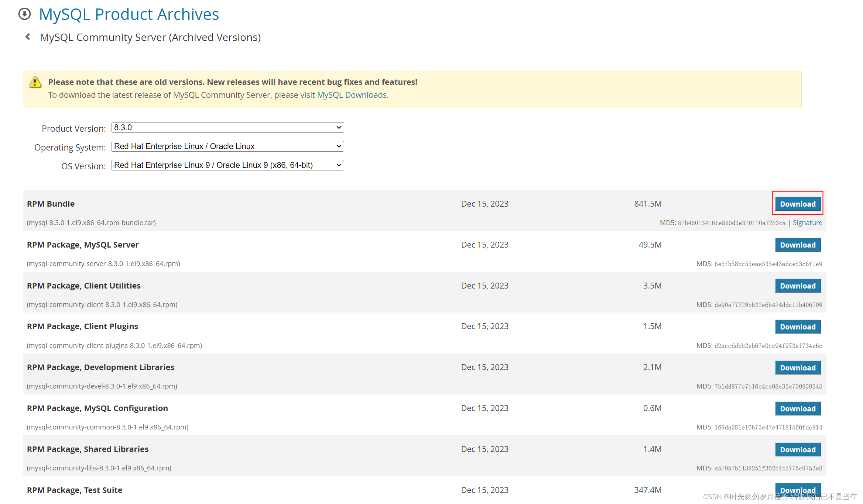Download the RPM Package Client Utilities
The width and height of the screenshot is (863, 504).
point(797,286)
